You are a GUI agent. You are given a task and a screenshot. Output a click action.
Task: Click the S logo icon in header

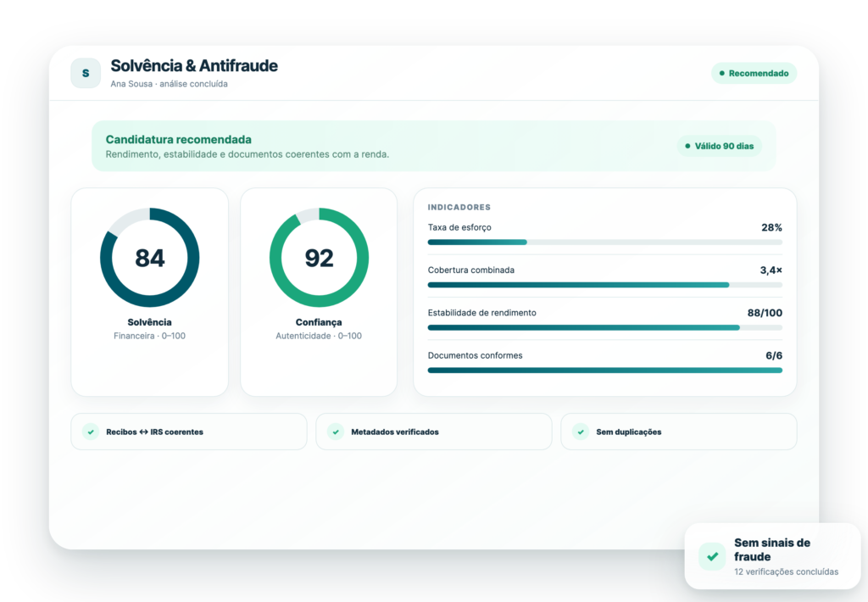click(86, 73)
